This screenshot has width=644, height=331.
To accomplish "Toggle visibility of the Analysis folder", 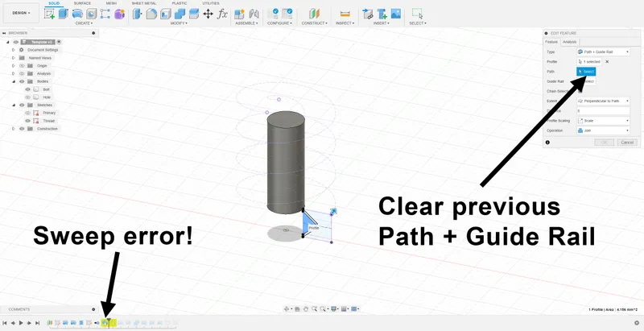I will pos(22,73).
